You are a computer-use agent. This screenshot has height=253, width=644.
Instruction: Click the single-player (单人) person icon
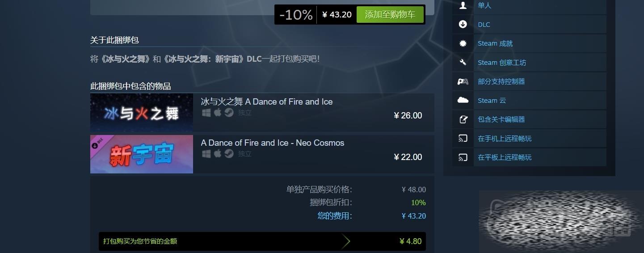[463, 5]
